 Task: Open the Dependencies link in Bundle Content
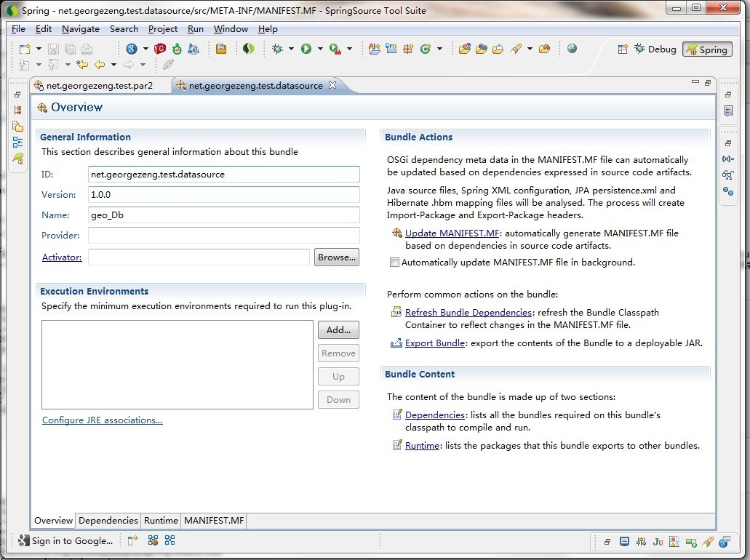pyautogui.click(x=435, y=415)
